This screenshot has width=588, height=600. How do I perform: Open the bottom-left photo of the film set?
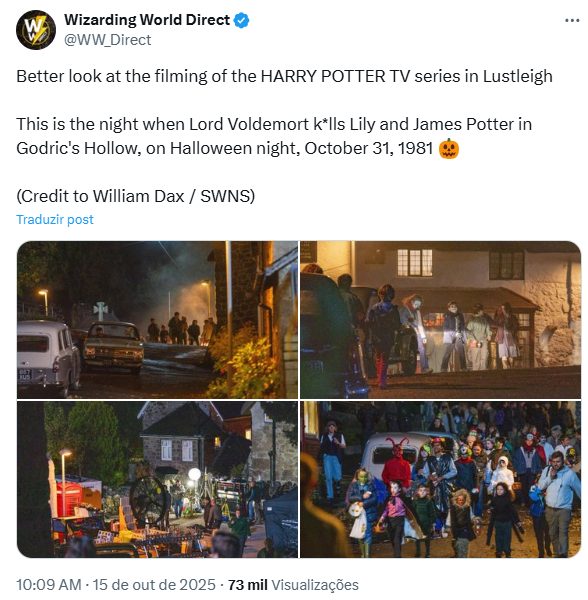(x=157, y=479)
